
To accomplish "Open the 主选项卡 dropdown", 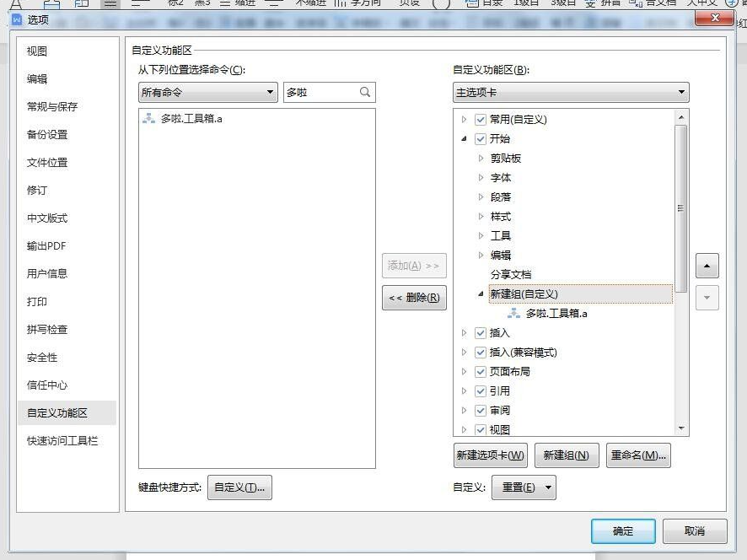I will 681,92.
